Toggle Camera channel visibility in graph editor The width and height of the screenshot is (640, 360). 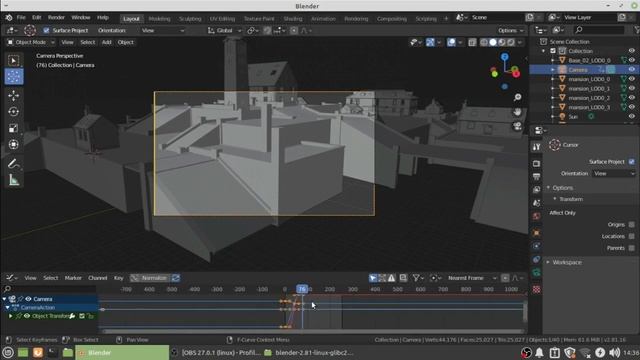coord(28,299)
